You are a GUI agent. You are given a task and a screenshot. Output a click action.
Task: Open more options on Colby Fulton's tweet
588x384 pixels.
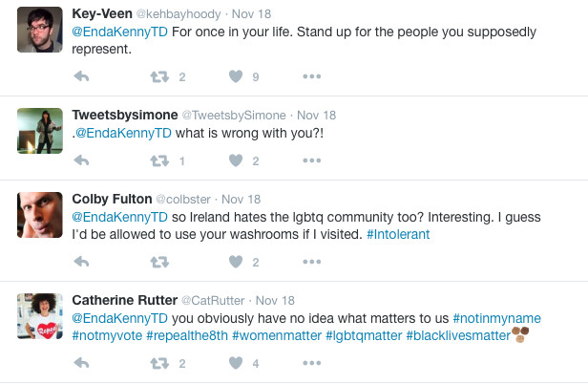click(x=311, y=262)
